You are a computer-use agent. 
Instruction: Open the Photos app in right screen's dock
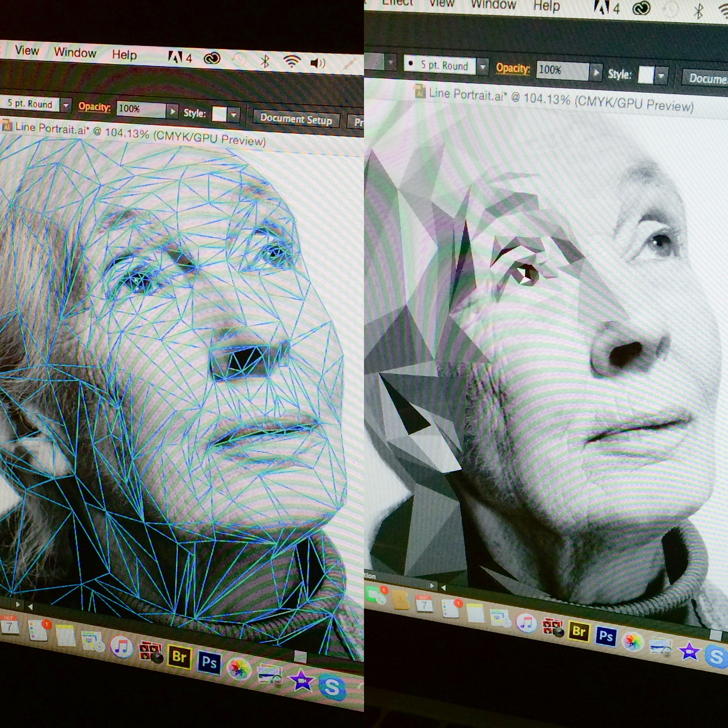(632, 642)
